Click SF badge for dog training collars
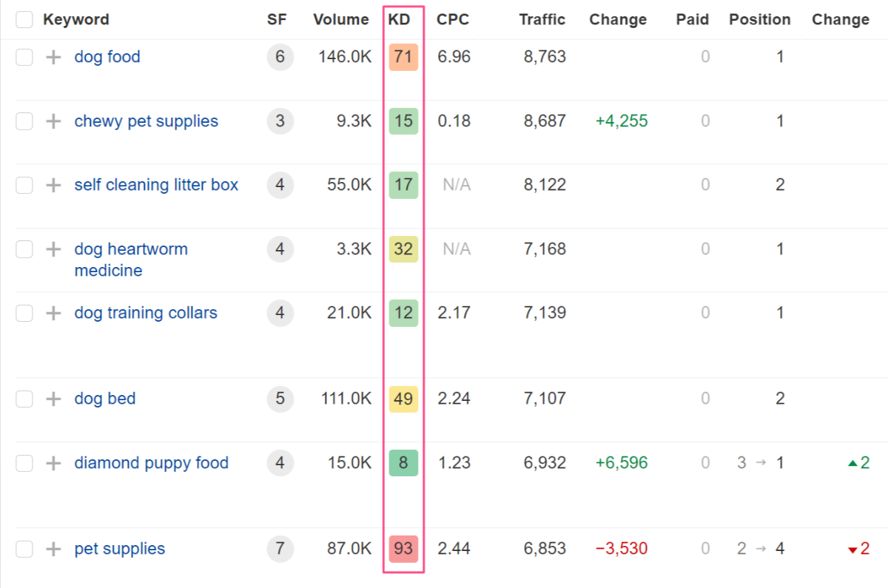The height and width of the screenshot is (588, 888). coord(280,313)
